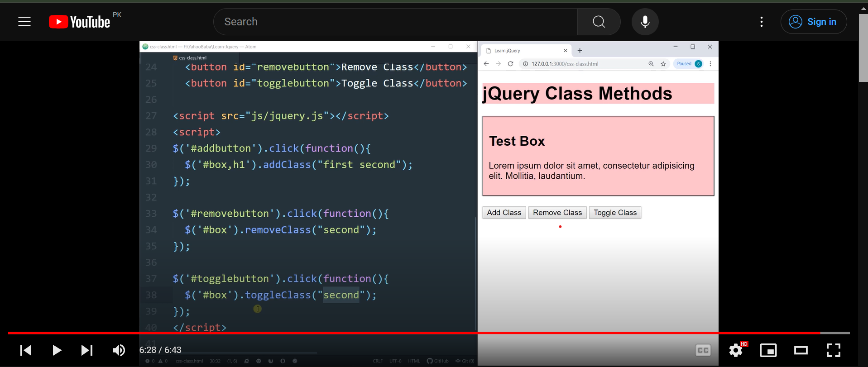Start voice search with microphone icon

click(645, 22)
